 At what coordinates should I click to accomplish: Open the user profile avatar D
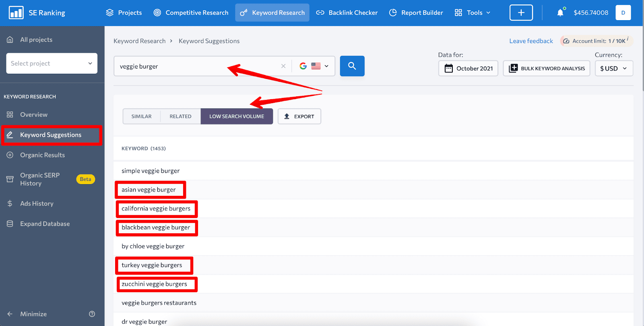[623, 13]
